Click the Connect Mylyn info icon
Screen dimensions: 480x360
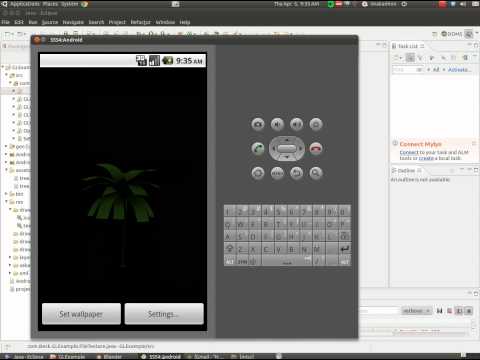click(x=395, y=143)
